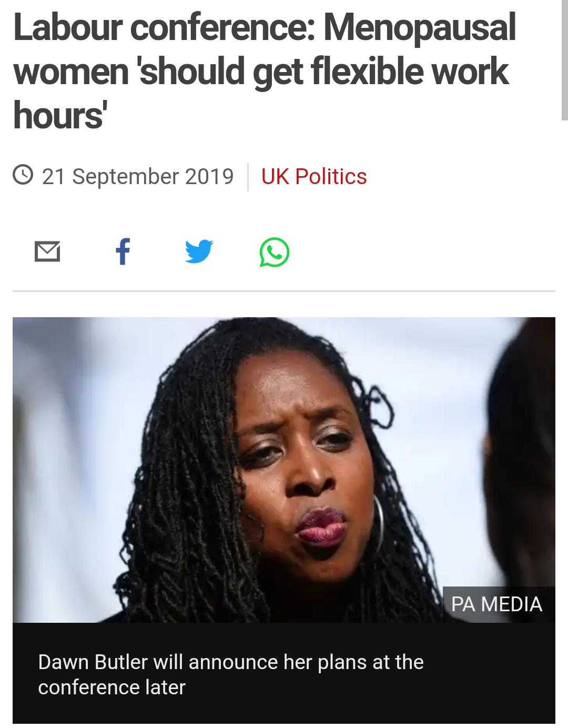Image resolution: width=568 pixels, height=728 pixels.
Task: Tweet the article using the Twitter bird icon
Action: pyautogui.click(x=199, y=251)
